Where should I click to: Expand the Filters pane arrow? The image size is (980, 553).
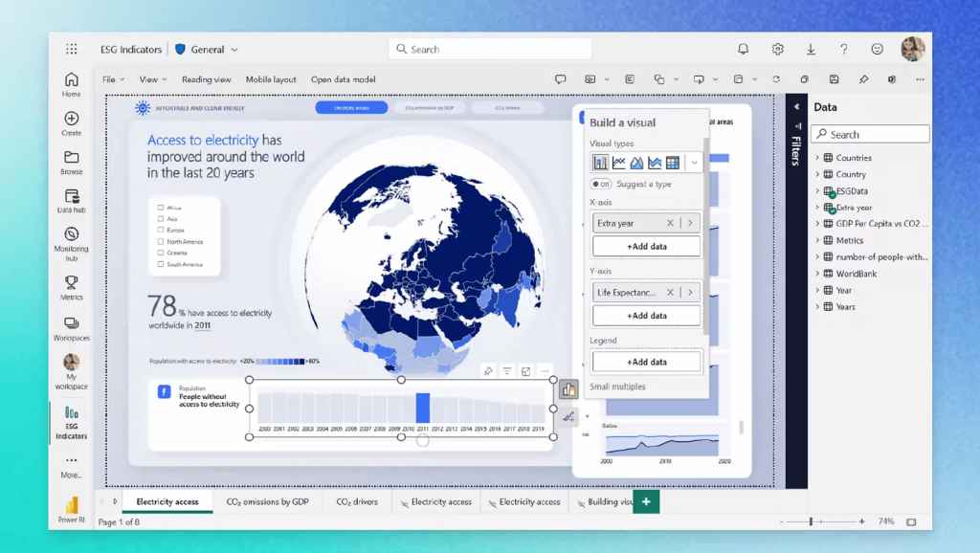tap(796, 107)
